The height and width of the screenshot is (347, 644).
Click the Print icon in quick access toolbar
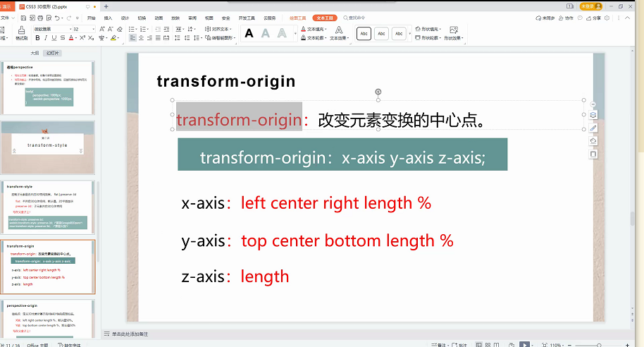(x=40, y=18)
